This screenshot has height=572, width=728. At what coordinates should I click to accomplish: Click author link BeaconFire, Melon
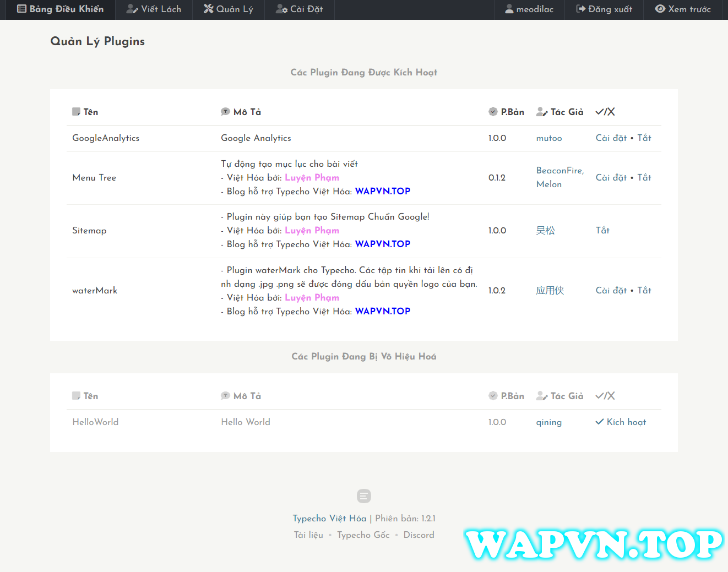click(560, 178)
